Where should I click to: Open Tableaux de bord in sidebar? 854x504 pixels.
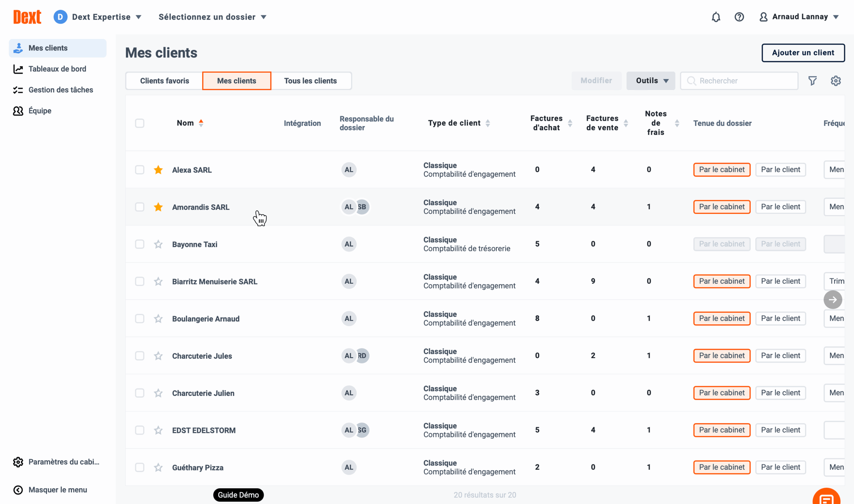click(57, 69)
